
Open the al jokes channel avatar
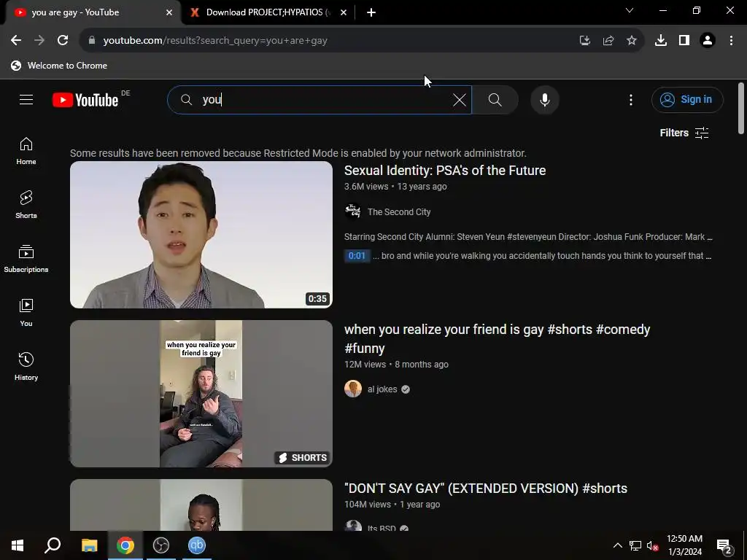[x=353, y=389]
